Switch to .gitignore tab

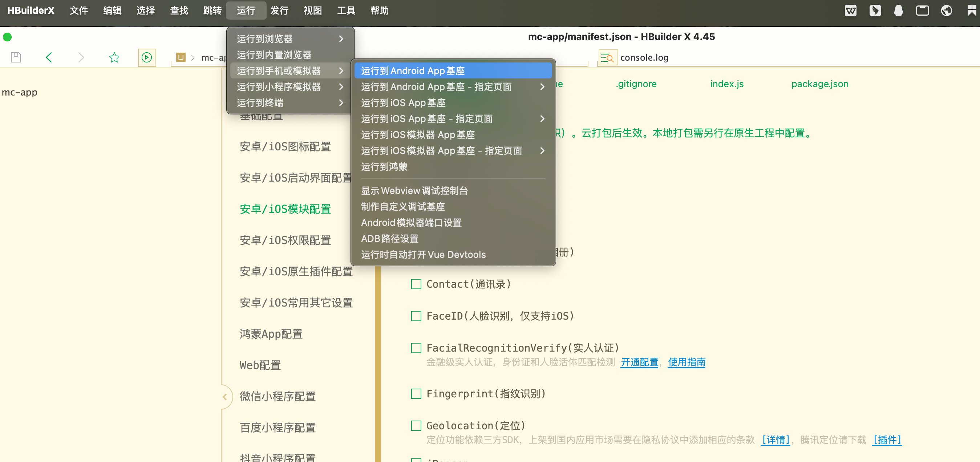pyautogui.click(x=636, y=84)
